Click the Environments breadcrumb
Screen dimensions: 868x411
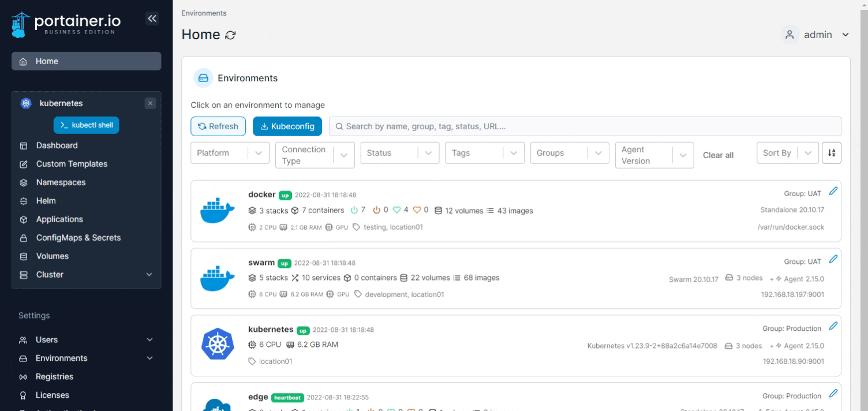204,13
